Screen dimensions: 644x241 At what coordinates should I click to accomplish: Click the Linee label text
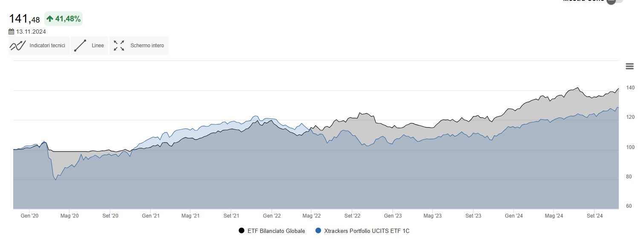[x=98, y=46]
